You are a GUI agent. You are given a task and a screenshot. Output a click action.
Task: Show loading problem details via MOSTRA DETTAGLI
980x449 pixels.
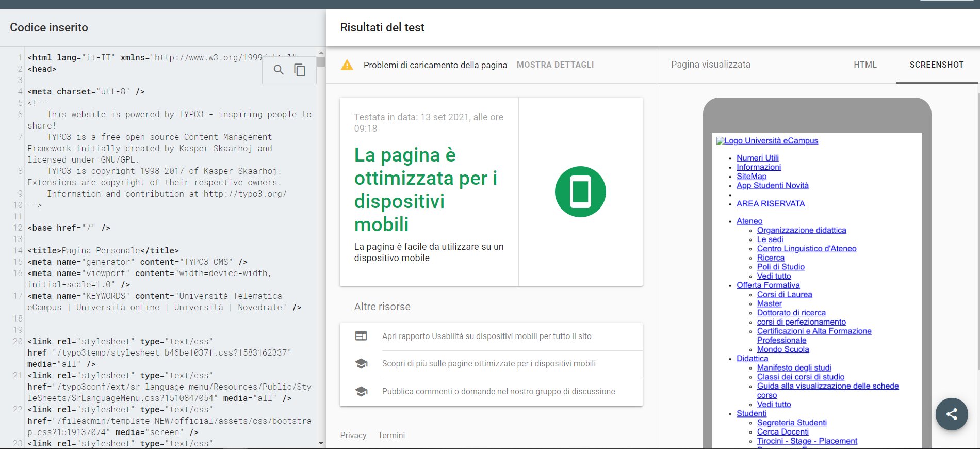[555, 65]
